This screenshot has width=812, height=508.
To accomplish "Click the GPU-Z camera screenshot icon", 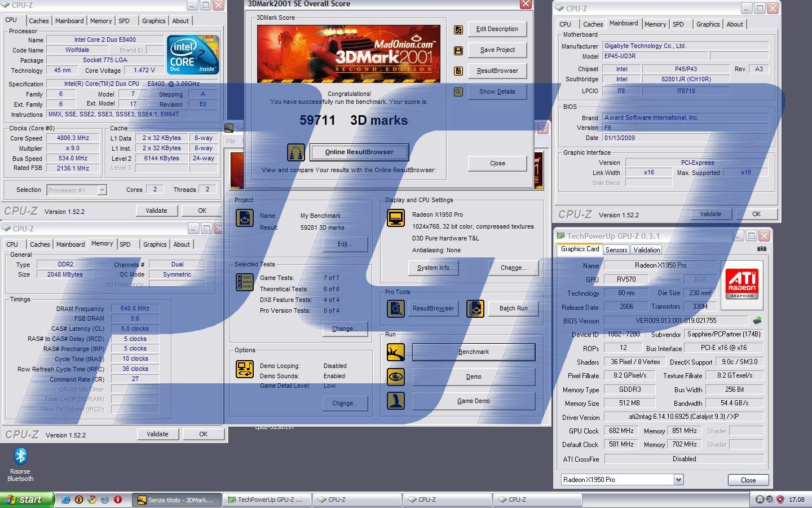I will [x=761, y=249].
